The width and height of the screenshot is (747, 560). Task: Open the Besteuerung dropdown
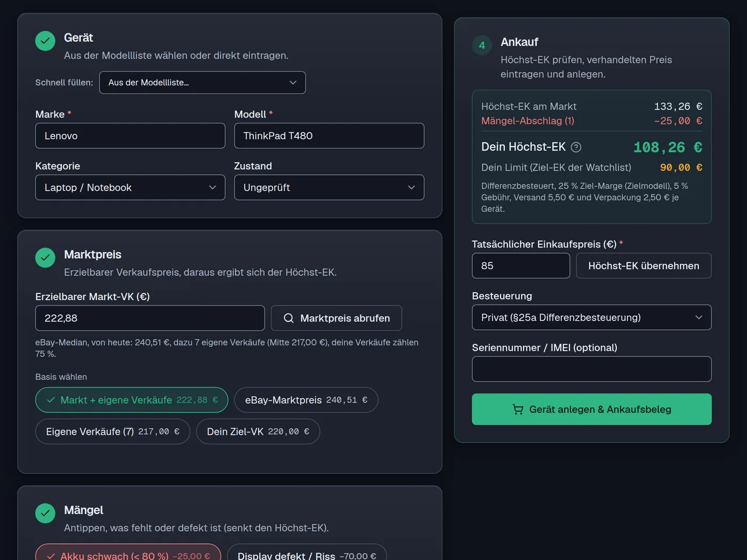592,317
